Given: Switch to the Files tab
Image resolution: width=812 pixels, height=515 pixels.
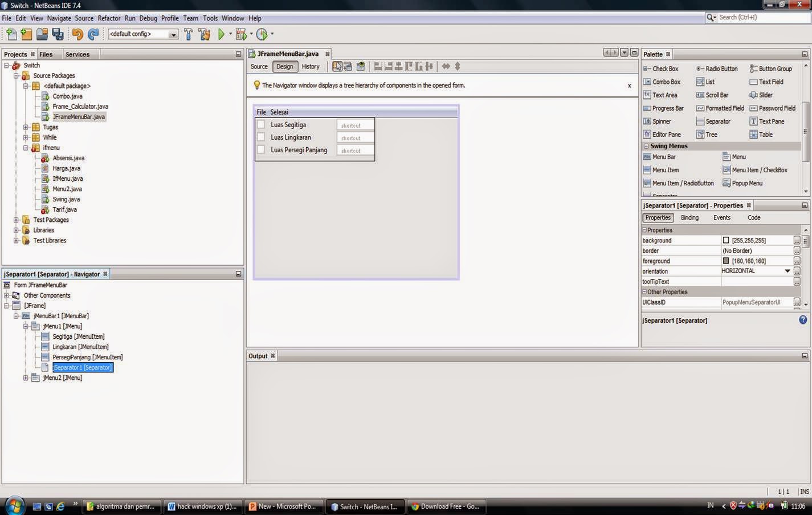Looking at the screenshot, I should pos(46,54).
